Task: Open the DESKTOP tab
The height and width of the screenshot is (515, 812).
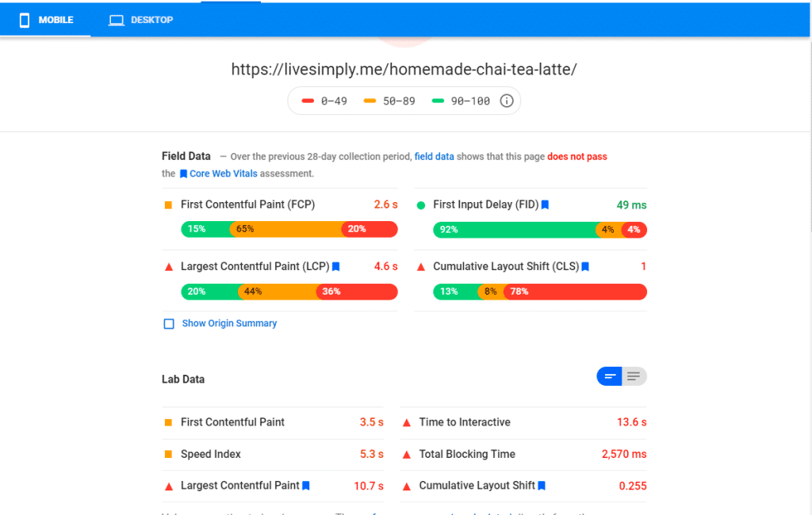Action: tap(141, 20)
